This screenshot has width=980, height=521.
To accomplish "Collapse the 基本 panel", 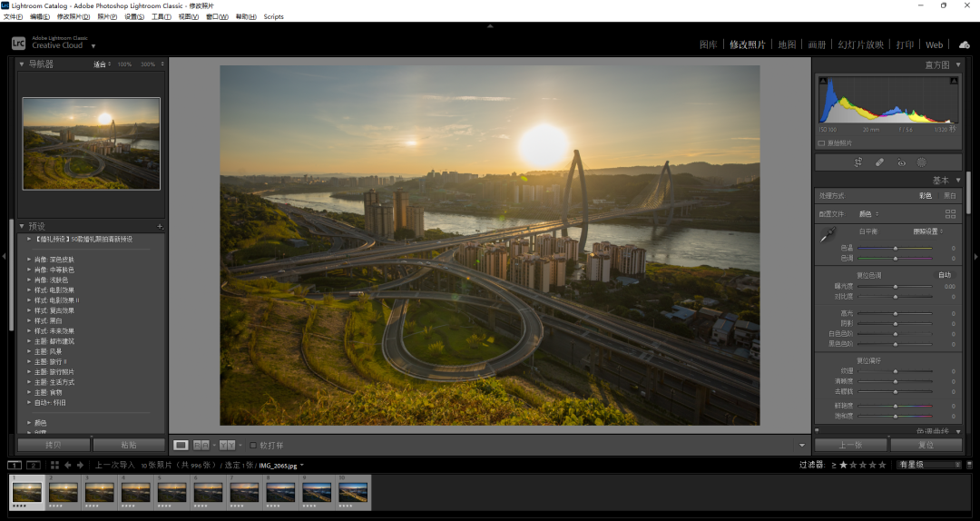I will (x=958, y=181).
